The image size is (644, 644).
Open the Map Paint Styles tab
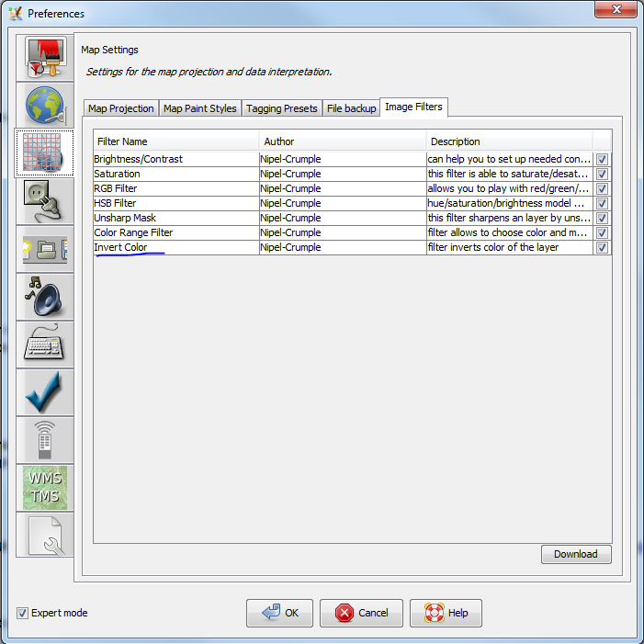pos(200,108)
